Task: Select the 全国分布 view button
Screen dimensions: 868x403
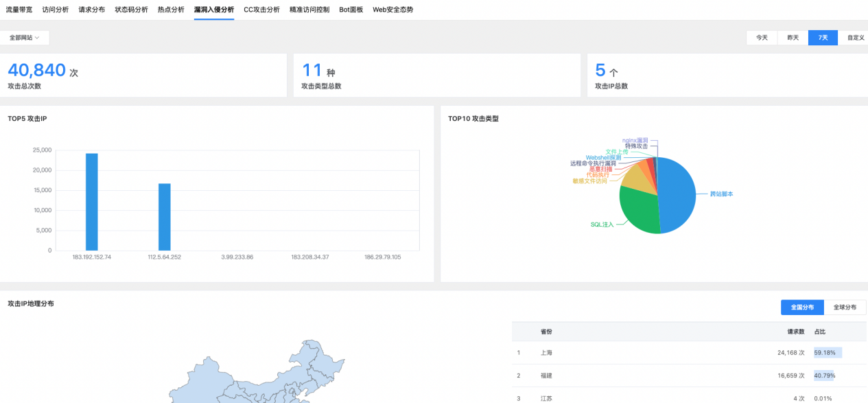Action: 801,307
